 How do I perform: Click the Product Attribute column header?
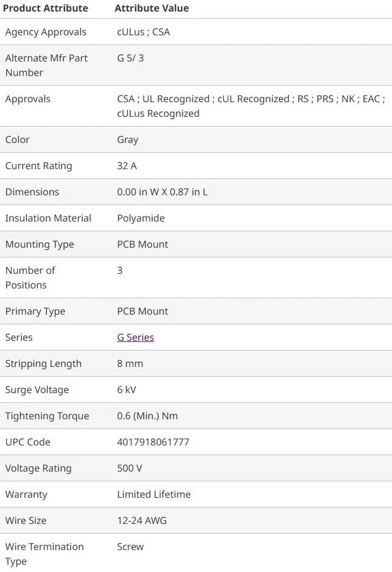(x=46, y=9)
